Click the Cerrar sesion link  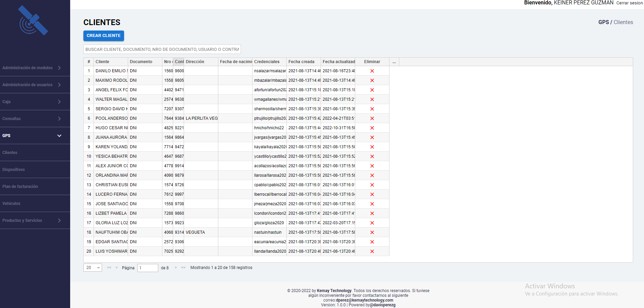click(629, 3)
